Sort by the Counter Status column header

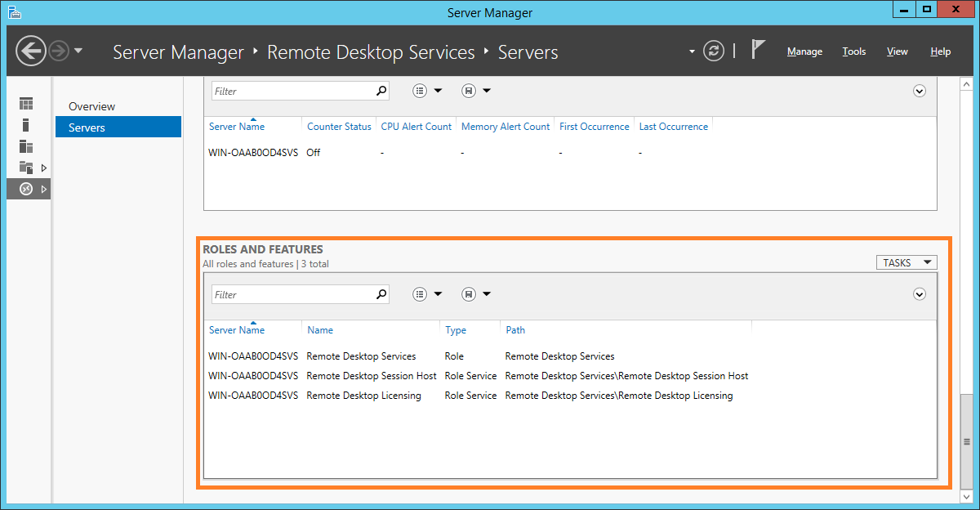tap(339, 127)
